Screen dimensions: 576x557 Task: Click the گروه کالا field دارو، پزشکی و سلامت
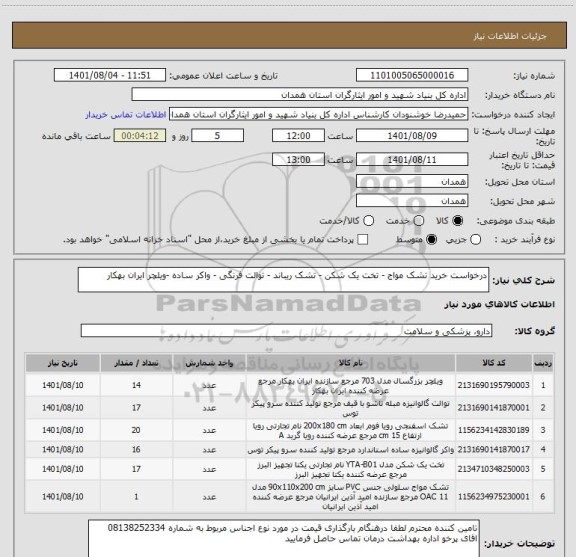tap(286, 331)
